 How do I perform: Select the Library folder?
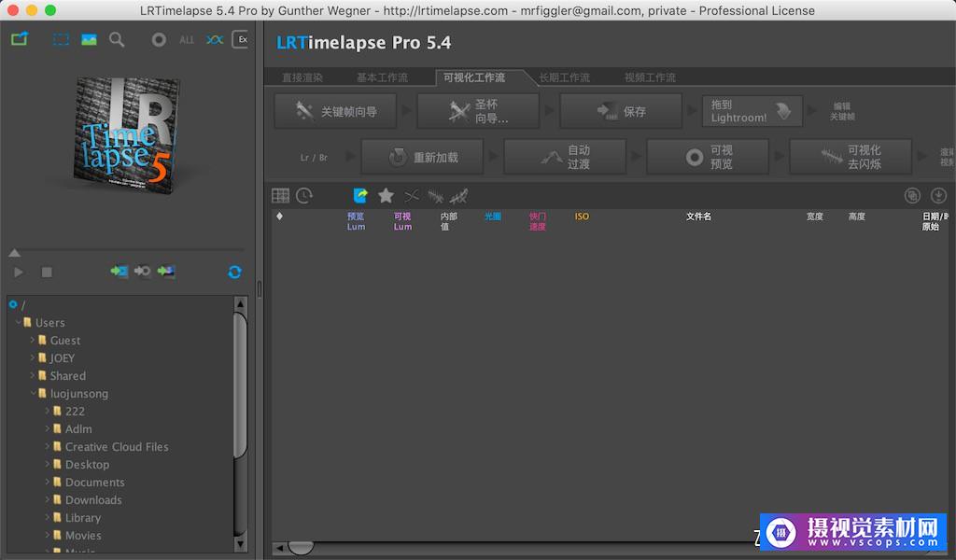tap(83, 517)
